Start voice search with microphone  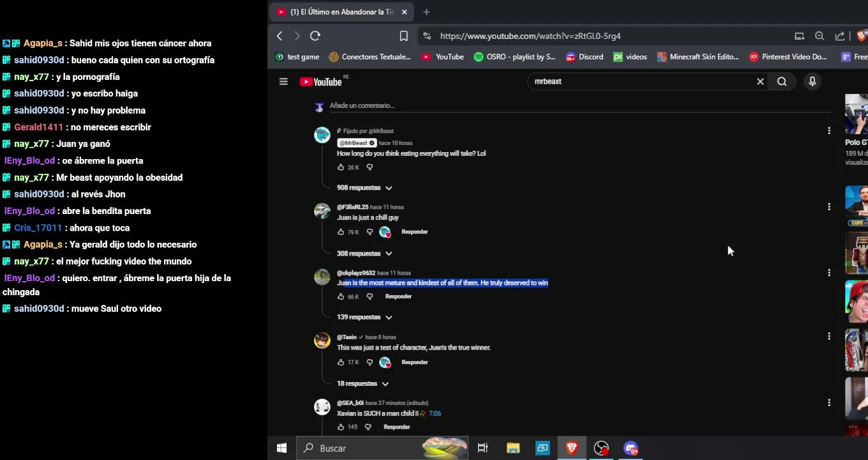click(x=812, y=82)
